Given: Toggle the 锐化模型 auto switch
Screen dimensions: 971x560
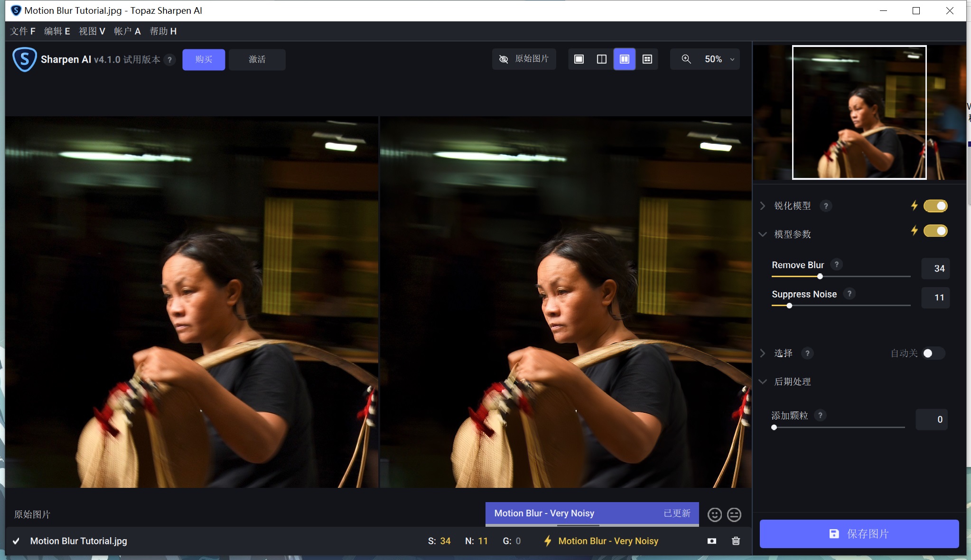Looking at the screenshot, I should [x=935, y=205].
